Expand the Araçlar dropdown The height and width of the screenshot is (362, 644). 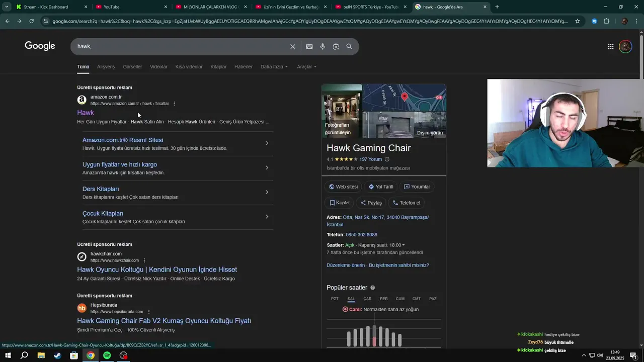307,67
